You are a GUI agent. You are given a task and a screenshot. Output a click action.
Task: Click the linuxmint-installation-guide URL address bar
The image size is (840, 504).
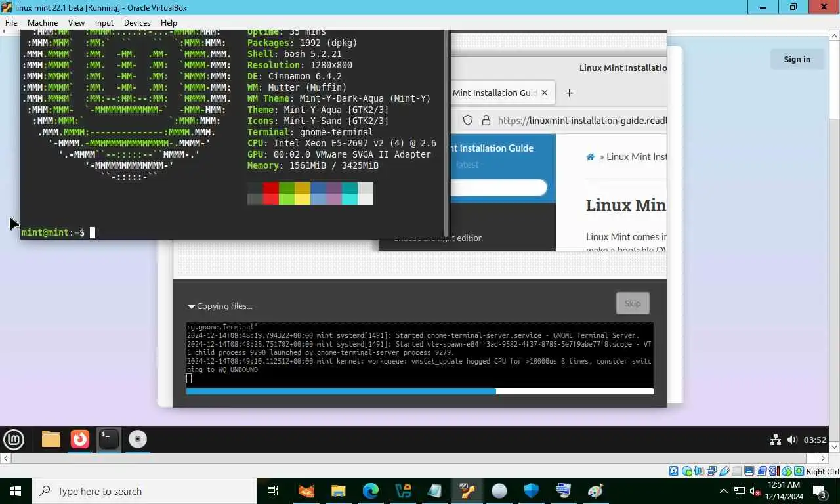click(x=582, y=120)
